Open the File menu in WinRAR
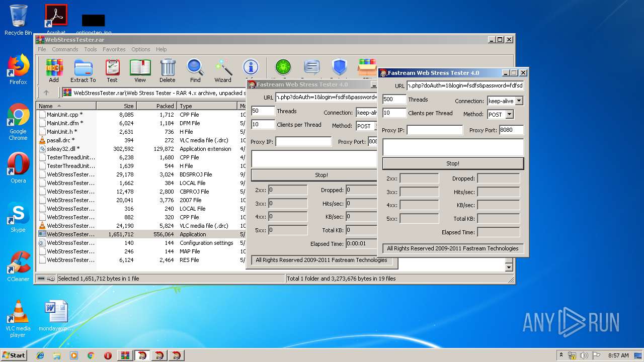Screen dimensions: 644x362 [x=42, y=49]
